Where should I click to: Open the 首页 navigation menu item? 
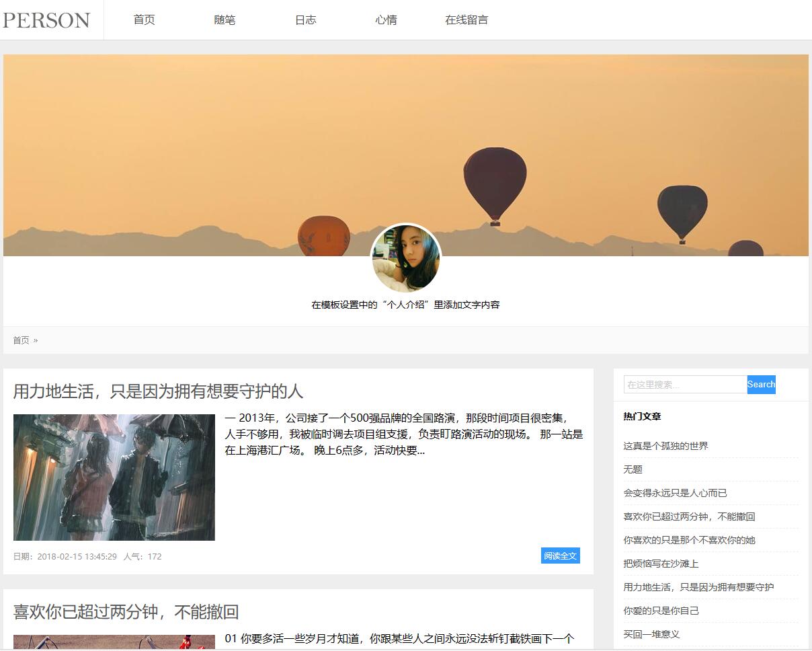point(144,20)
